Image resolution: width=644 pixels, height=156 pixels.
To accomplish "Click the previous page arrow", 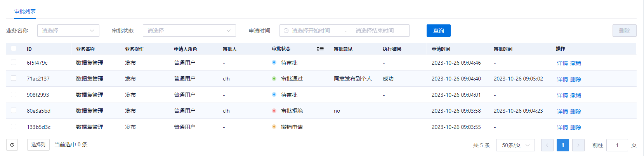I will tap(547, 145).
